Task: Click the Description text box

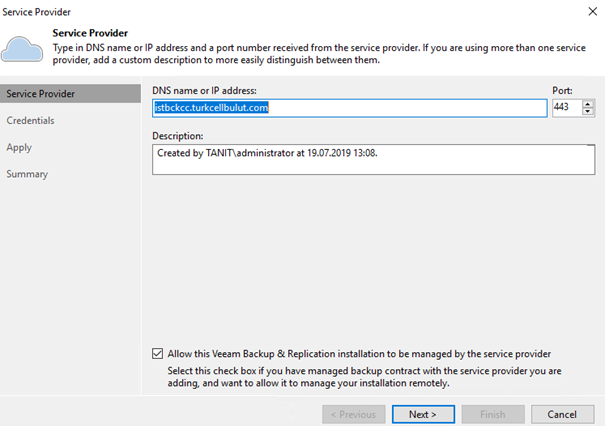Action: 373,159
